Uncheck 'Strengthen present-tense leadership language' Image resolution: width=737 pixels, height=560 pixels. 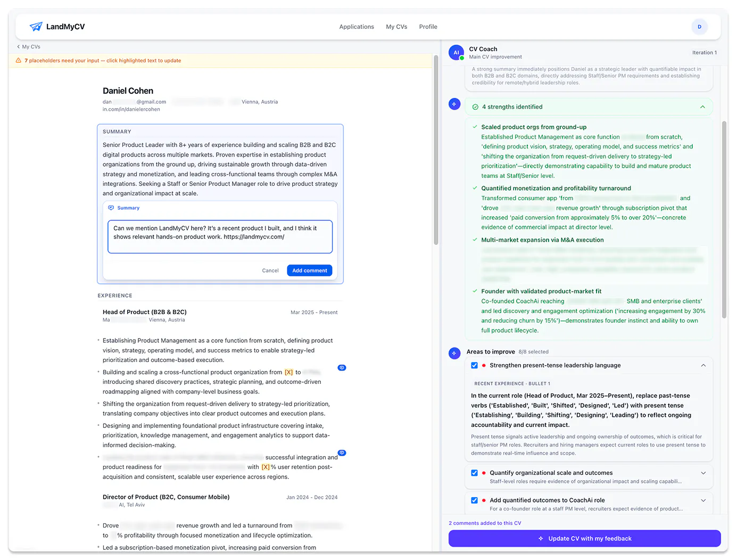click(x=474, y=365)
